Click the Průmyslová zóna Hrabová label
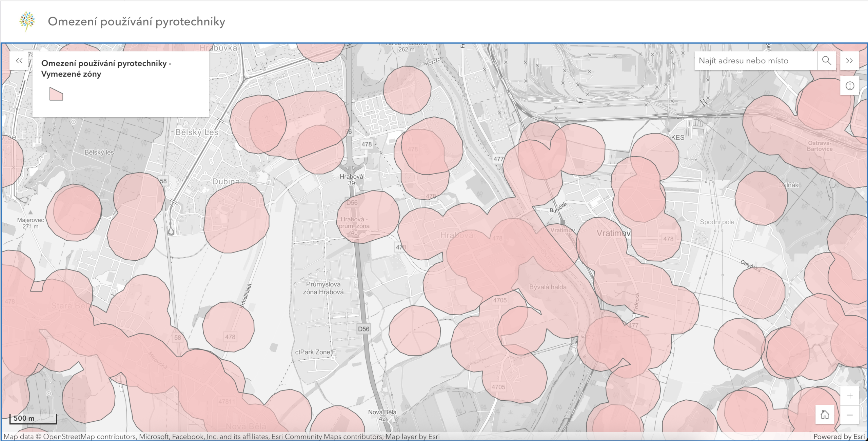 click(x=323, y=288)
